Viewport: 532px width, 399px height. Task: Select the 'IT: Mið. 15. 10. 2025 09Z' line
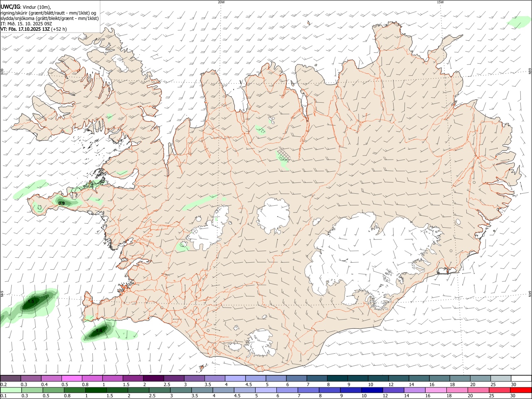click(26, 24)
